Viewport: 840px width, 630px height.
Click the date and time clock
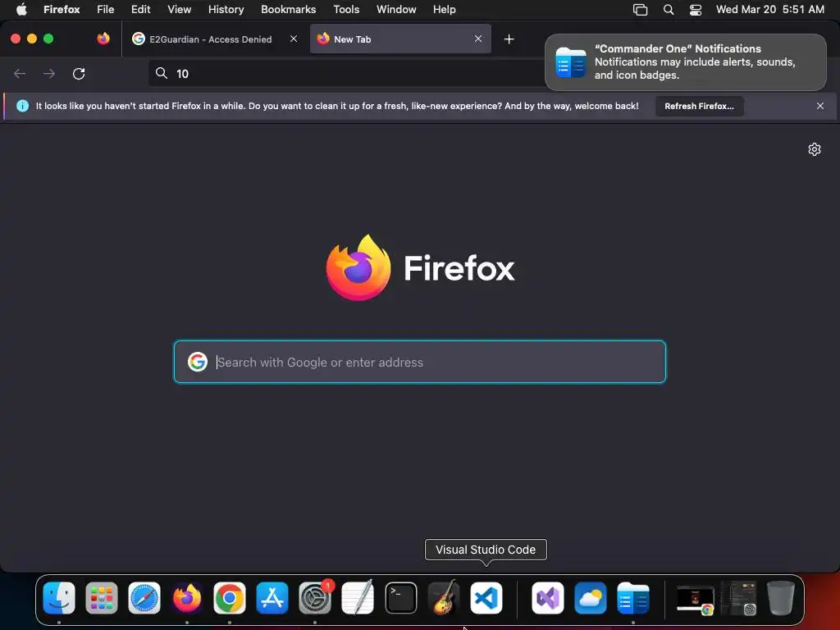coord(769,9)
